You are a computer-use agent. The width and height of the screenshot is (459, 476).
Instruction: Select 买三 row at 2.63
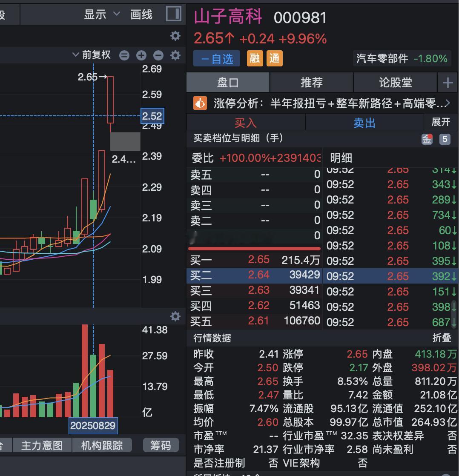point(254,290)
